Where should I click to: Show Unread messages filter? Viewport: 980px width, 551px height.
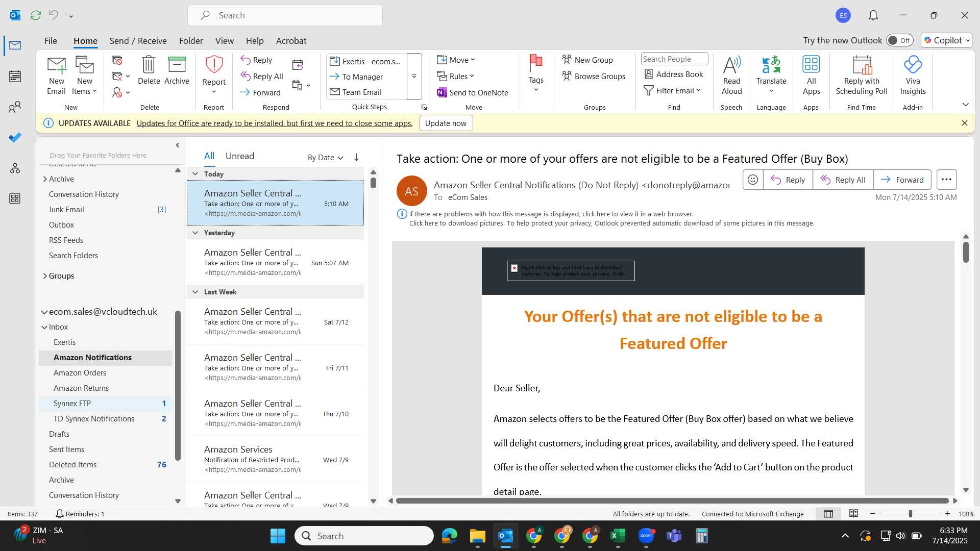click(239, 156)
